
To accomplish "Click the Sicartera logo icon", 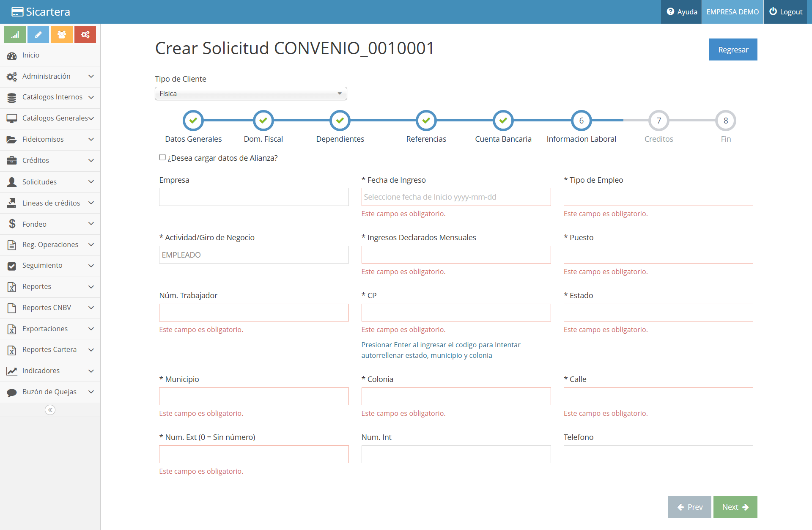I will coord(17,12).
